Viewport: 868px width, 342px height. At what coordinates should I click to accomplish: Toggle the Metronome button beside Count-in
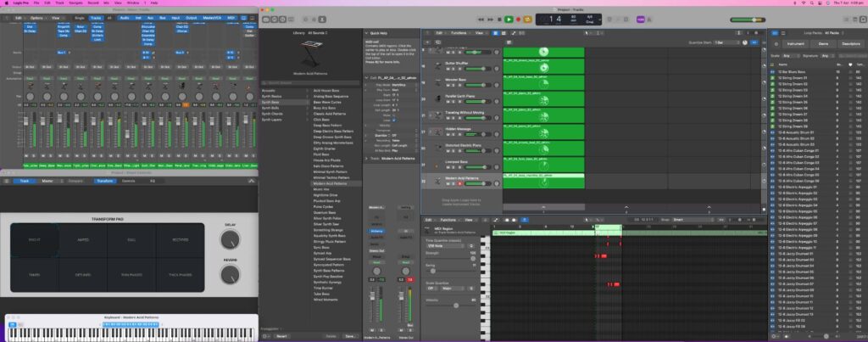click(x=650, y=20)
